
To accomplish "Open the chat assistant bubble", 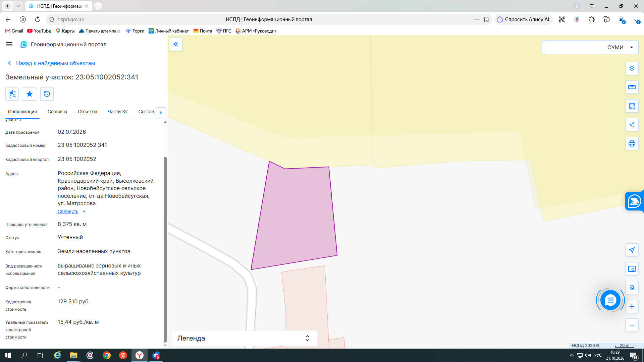I will [x=610, y=300].
